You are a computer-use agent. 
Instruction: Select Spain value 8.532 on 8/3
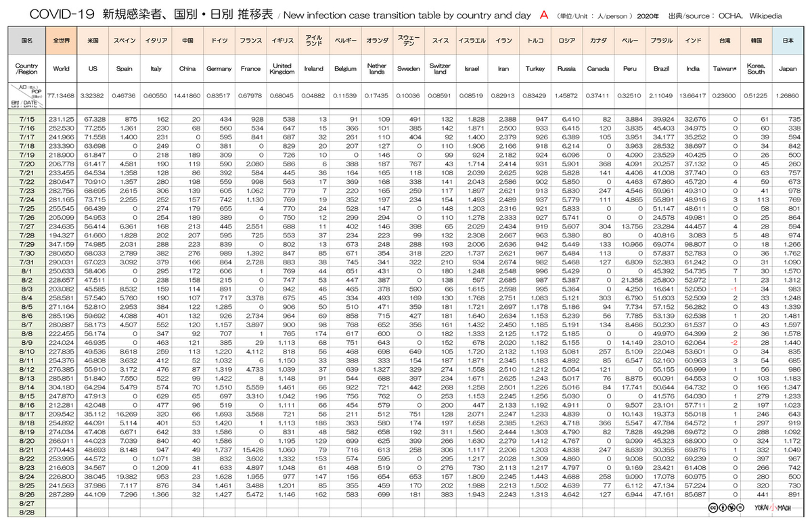tap(127, 288)
